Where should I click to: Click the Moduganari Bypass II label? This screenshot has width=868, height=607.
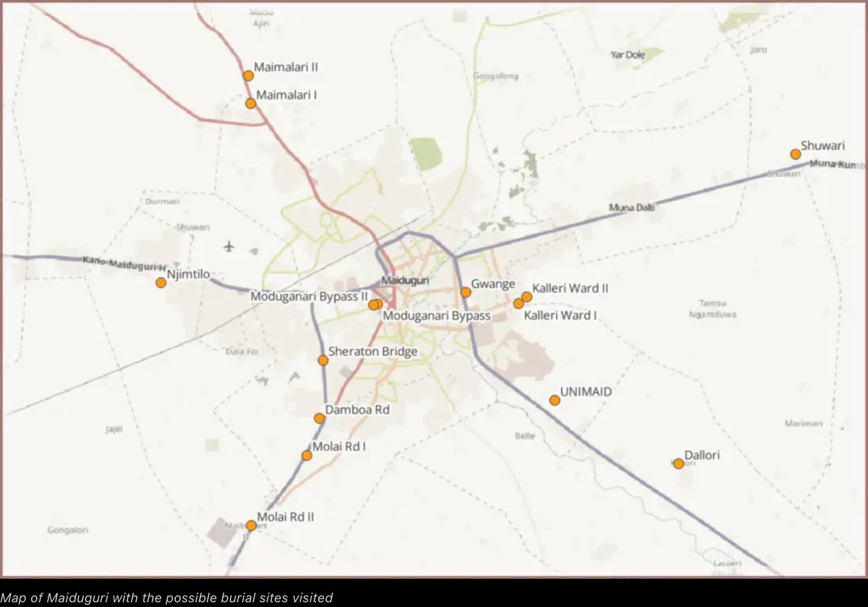(x=309, y=296)
